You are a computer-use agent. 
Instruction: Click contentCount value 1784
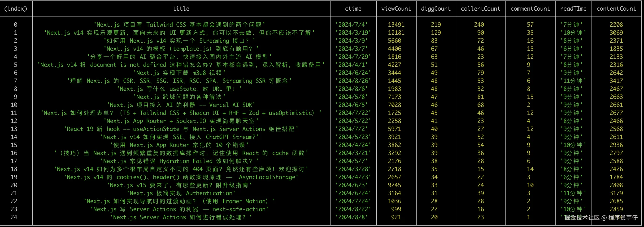pos(616,177)
